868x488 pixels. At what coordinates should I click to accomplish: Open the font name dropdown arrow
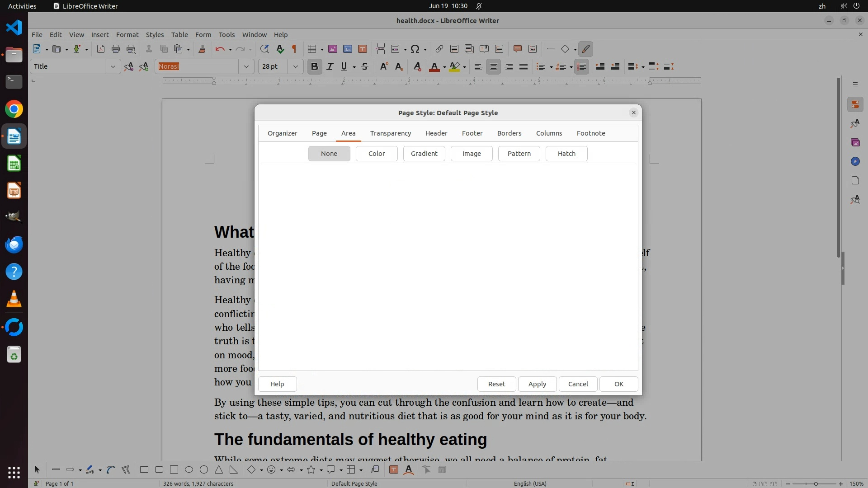coord(246,67)
